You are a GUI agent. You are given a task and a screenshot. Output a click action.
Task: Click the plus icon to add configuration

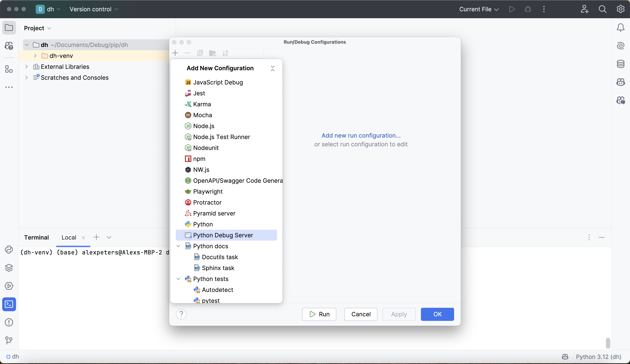[175, 53]
